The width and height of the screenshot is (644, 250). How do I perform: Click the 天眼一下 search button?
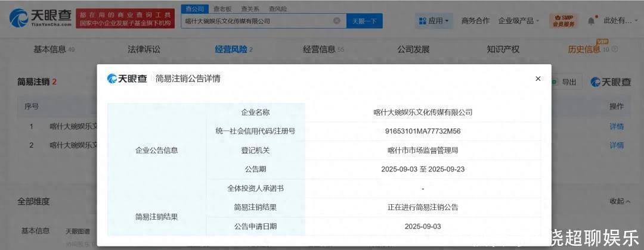point(364,21)
